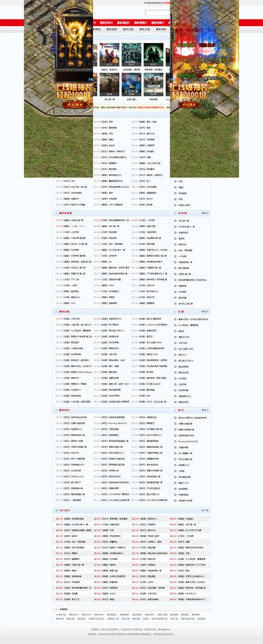This screenshot has width=263, height=644.
Task: Open the 最新爱情片 navigation tab
Action: click(x=141, y=23)
